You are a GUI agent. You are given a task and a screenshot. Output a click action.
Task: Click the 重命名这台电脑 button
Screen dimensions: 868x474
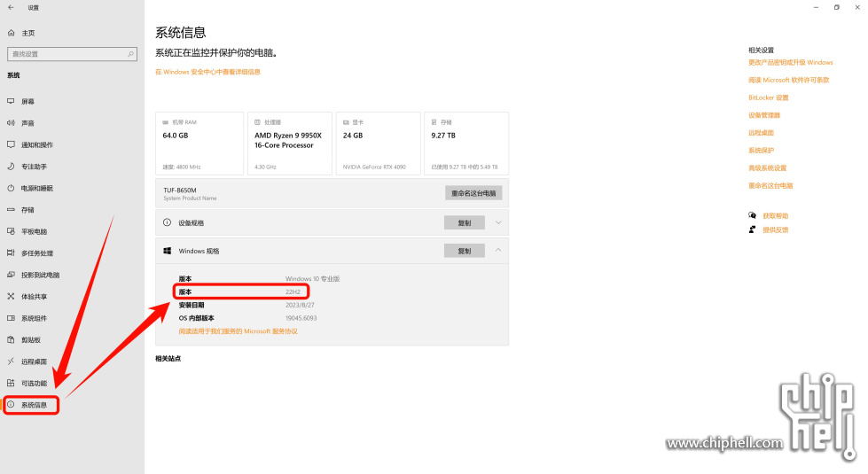[473, 193]
